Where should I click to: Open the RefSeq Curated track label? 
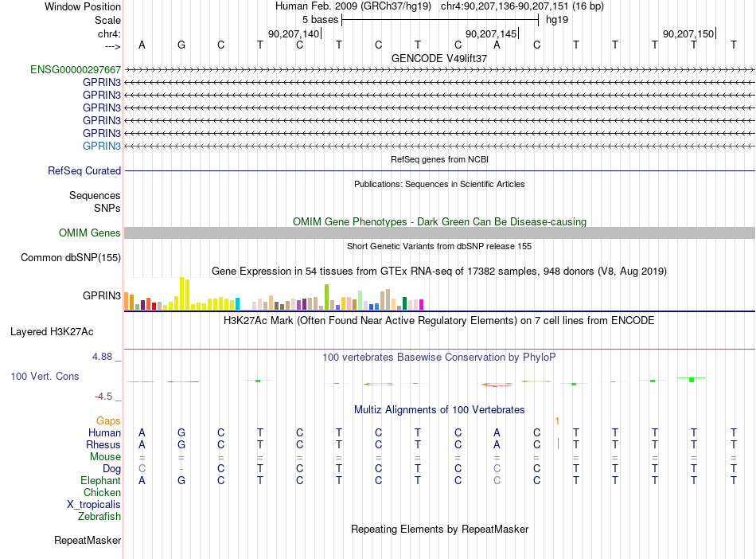click(84, 170)
